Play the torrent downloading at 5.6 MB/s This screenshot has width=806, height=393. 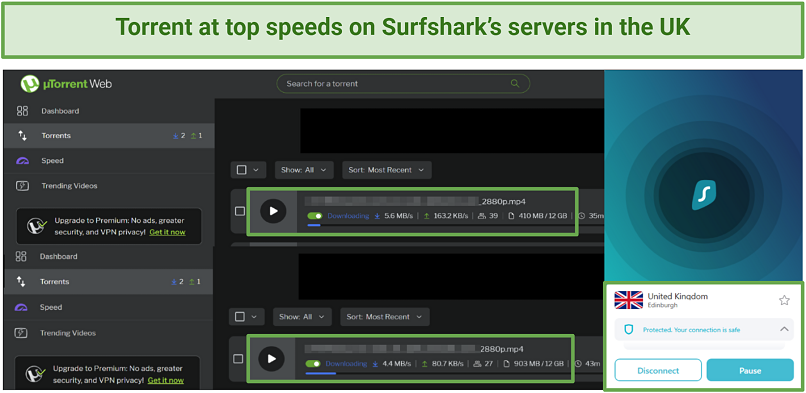click(273, 211)
